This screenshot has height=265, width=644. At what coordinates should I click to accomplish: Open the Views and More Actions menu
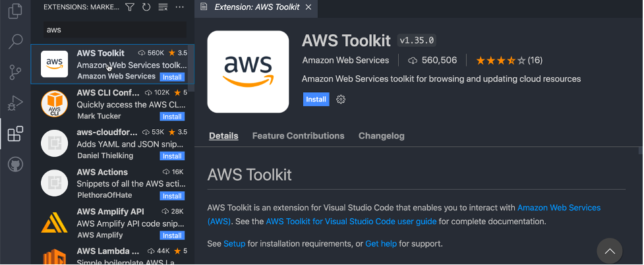coord(181,7)
